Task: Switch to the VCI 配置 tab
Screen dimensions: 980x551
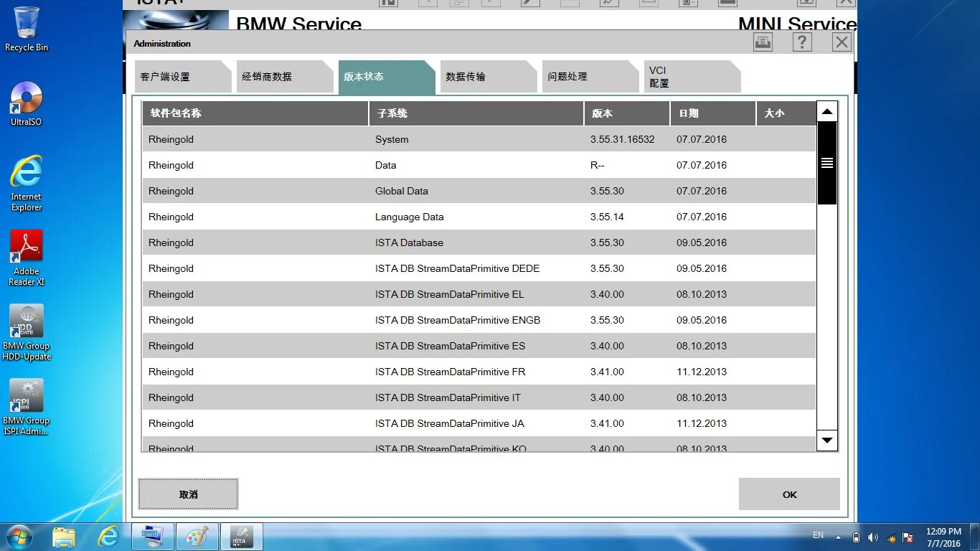Action: coord(692,77)
